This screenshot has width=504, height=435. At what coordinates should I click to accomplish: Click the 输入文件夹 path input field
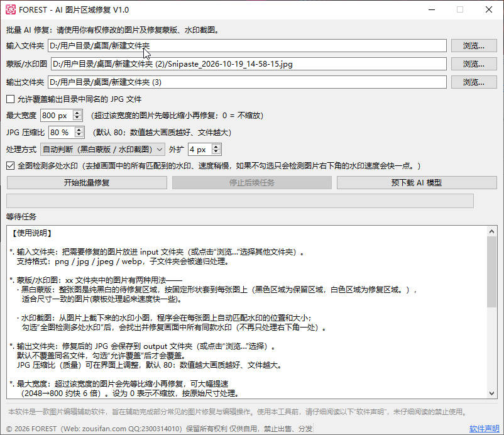tap(247, 46)
